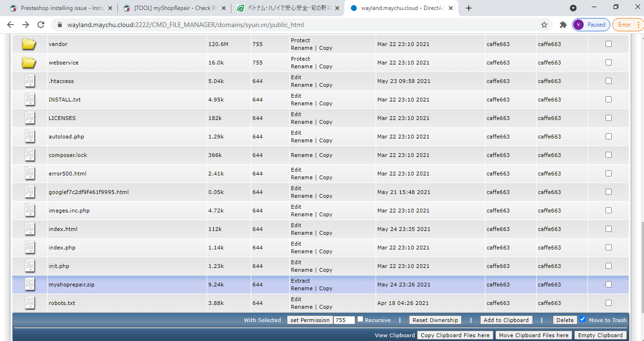
Task: Extract the myshoprepair.zip archive
Action: (x=300, y=281)
